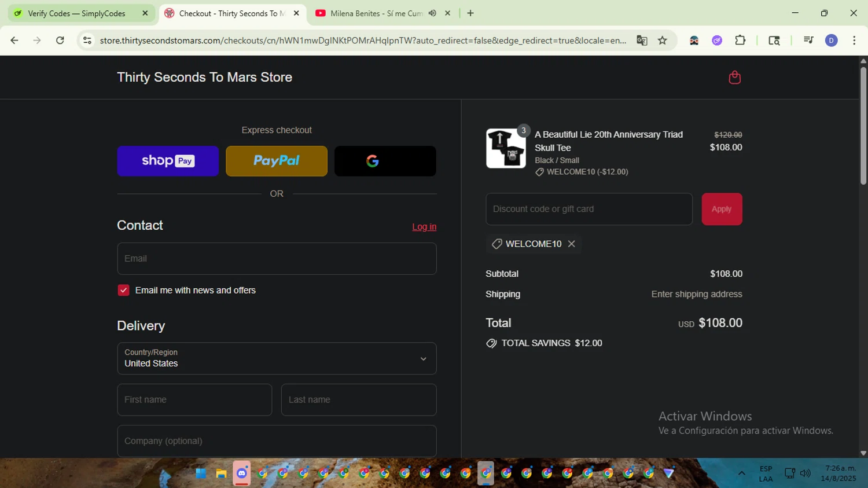Open the side panel search icon
868x488 pixels.
[x=774, y=41]
